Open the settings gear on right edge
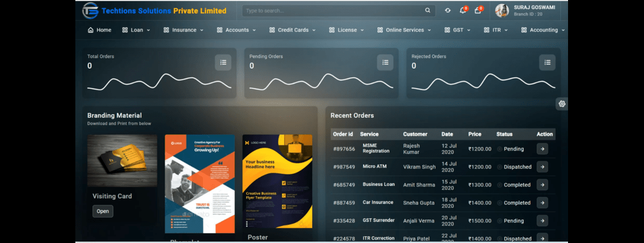This screenshot has width=644, height=243. click(x=562, y=104)
